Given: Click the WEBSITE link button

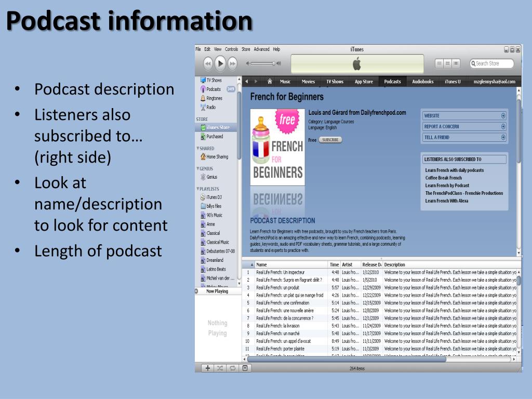Looking at the screenshot, I should [464, 116].
